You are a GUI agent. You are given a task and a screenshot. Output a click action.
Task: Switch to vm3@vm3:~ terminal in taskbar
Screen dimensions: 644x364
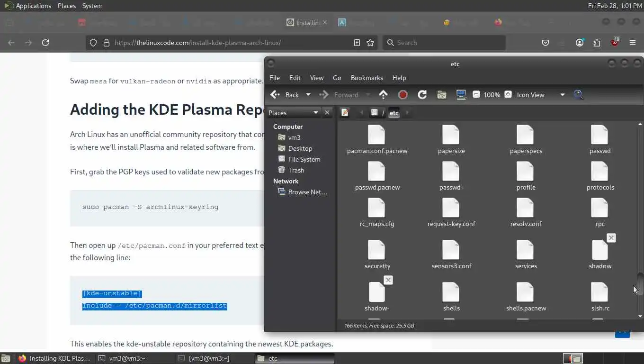135,358
